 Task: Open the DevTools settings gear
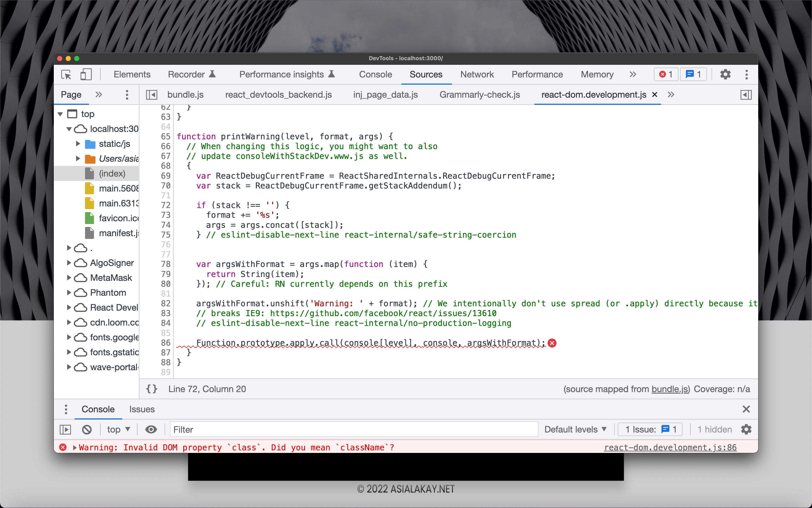pyautogui.click(x=725, y=74)
